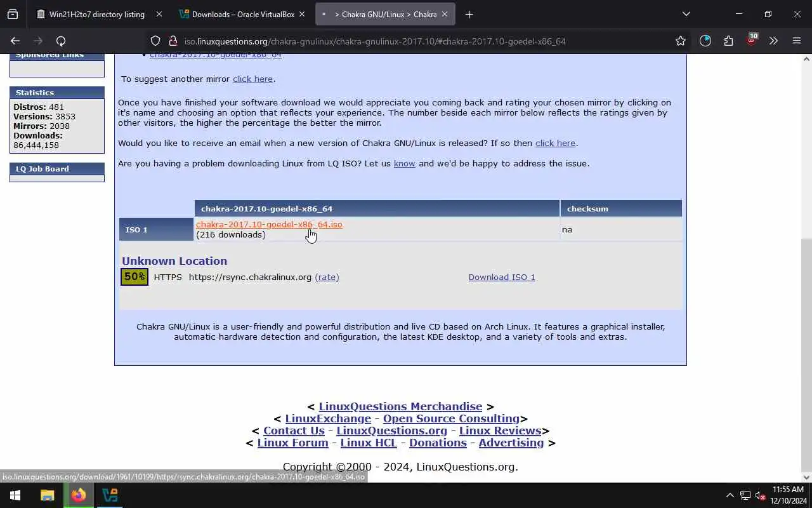Open Firefox View icon in the tab bar

[13, 14]
